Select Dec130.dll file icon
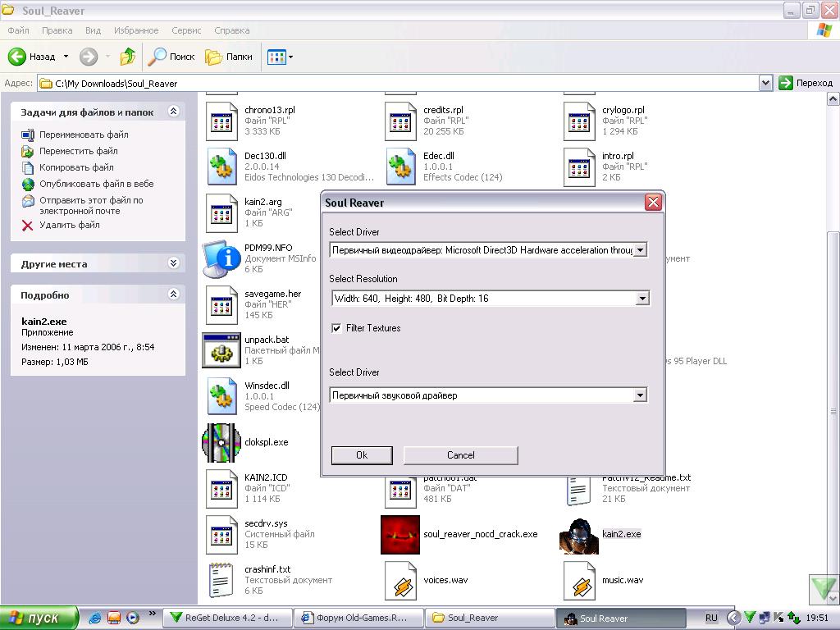 pyautogui.click(x=221, y=167)
